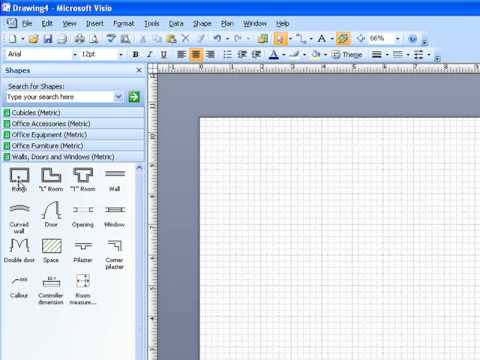Screen dimensions: 480x360
Task: Click the Theme button
Action: (x=347, y=54)
